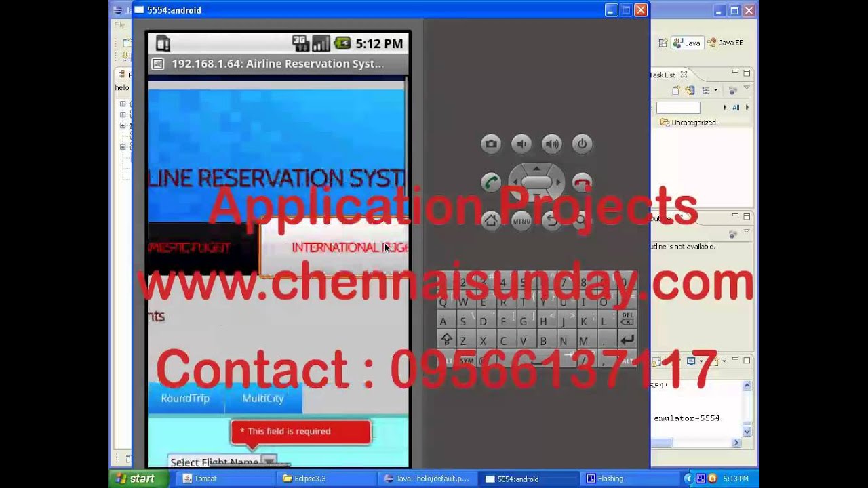Viewport: 868px width, 488px height.
Task: Click the emulator browser page favicon
Action: point(158,64)
